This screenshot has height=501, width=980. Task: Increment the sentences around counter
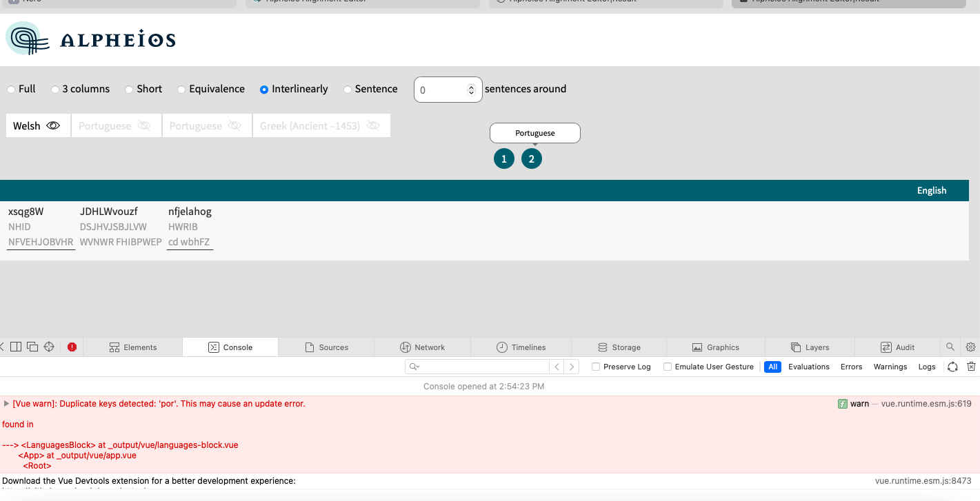point(471,85)
